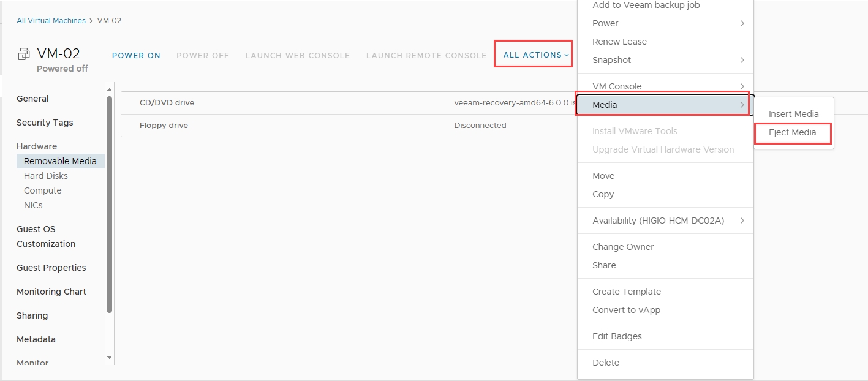Open the Security Tags section
This screenshot has width=868, height=381.
pos(45,123)
